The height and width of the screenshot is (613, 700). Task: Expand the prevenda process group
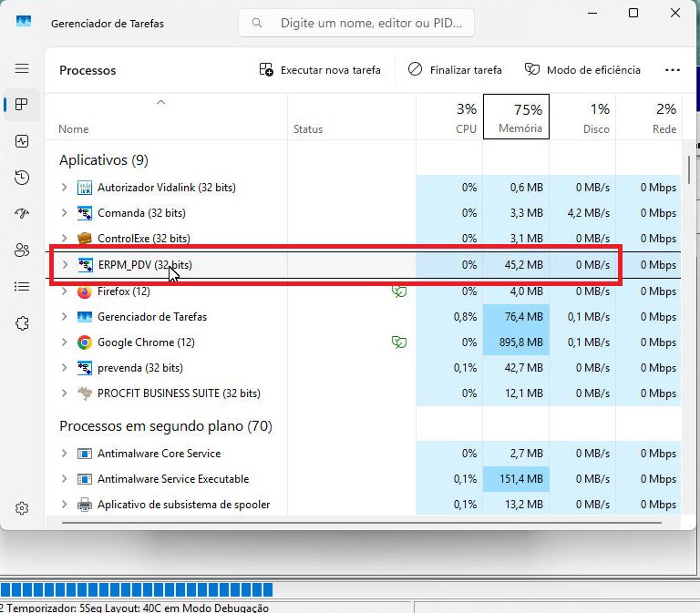click(x=65, y=368)
